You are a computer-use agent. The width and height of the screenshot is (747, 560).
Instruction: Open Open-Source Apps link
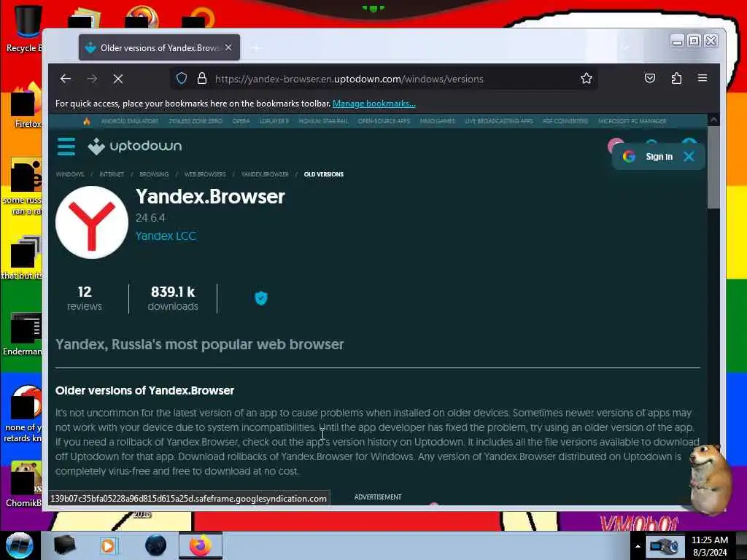[384, 121]
